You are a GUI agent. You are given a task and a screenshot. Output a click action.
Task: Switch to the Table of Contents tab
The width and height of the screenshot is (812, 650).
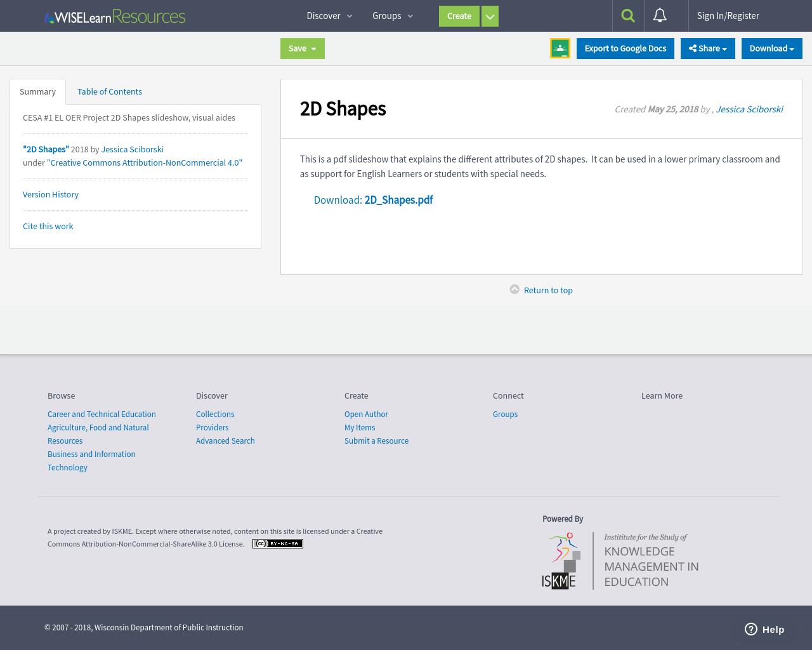tap(109, 91)
